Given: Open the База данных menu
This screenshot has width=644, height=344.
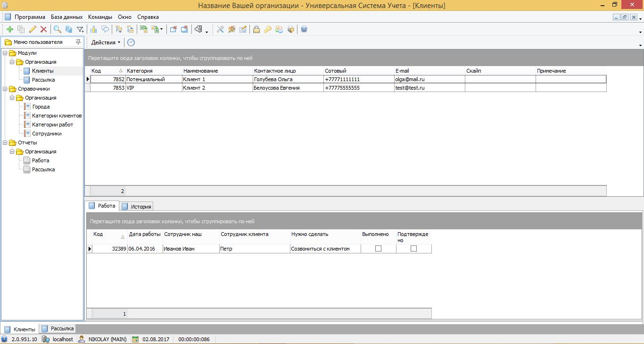Looking at the screenshot, I should click(x=67, y=17).
